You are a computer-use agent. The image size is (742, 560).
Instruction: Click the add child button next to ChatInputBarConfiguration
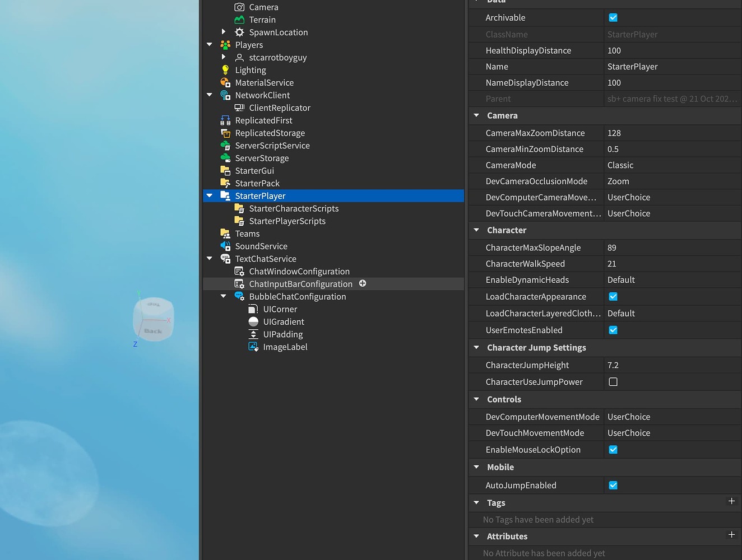(x=363, y=283)
